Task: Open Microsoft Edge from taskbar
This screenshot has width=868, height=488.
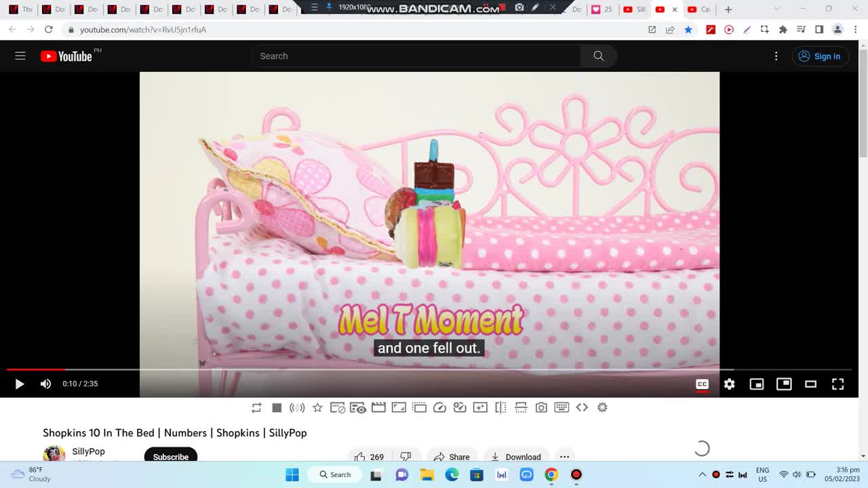Action: (x=452, y=474)
